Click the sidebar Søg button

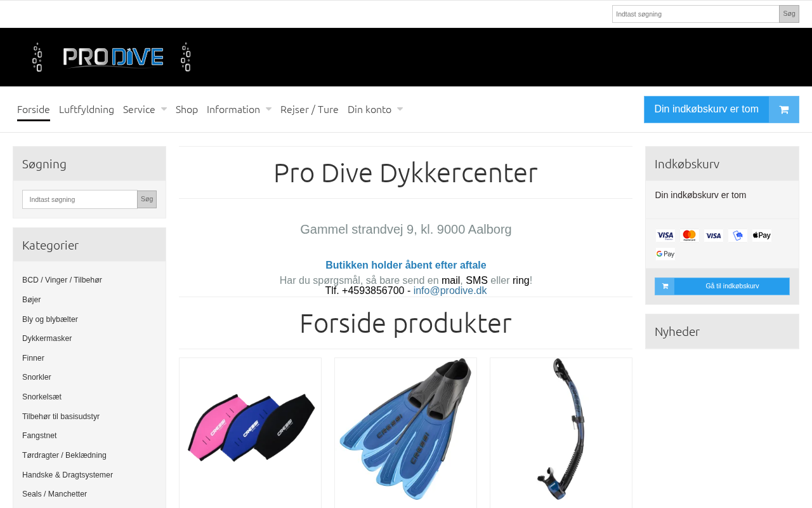pyautogui.click(x=147, y=199)
